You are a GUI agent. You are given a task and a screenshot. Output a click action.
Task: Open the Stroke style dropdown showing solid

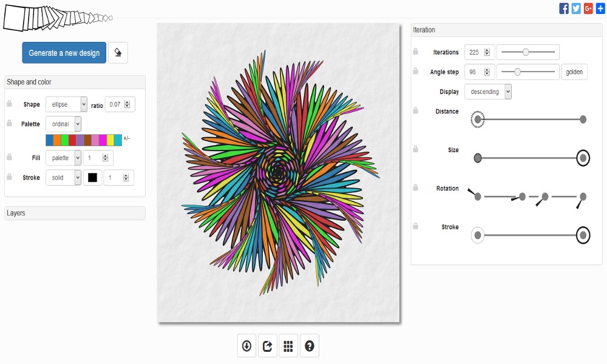coord(63,178)
